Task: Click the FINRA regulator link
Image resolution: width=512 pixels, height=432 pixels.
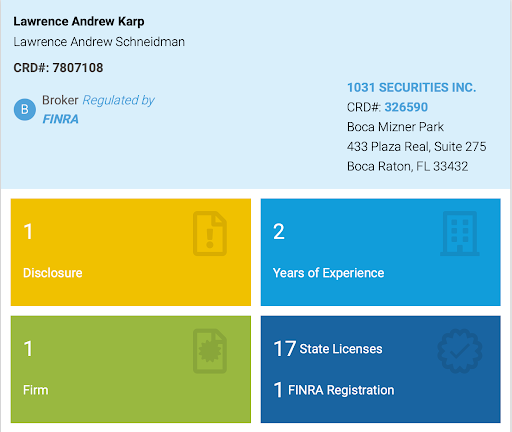Action: click(60, 119)
